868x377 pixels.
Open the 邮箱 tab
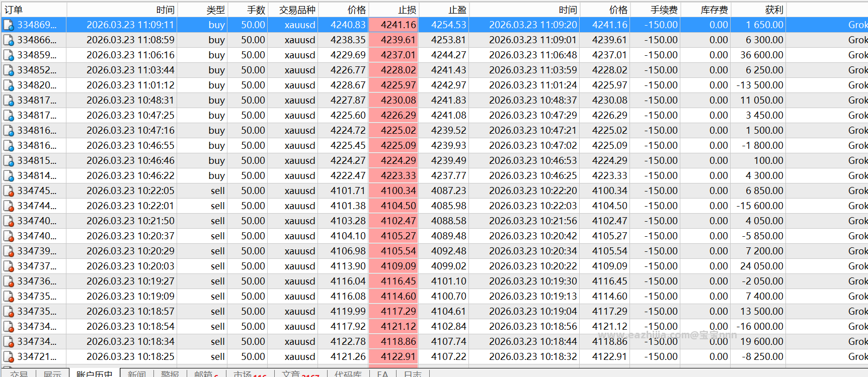(x=206, y=373)
